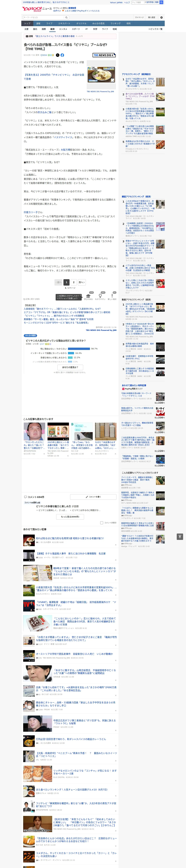Image resolution: width=186 pixels, height=868 pixels.
Task: Click the 記事に関する報告 report icon link
Action: (x=32, y=299)
